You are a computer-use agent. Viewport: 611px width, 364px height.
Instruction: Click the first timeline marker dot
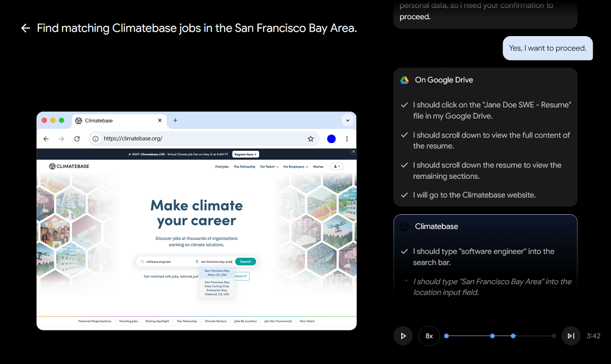pos(447,336)
